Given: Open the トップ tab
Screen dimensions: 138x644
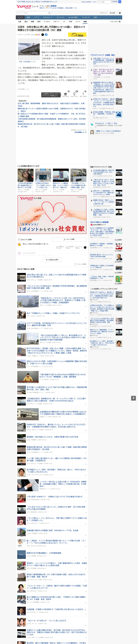Looking at the screenshot, I should [20, 17].
